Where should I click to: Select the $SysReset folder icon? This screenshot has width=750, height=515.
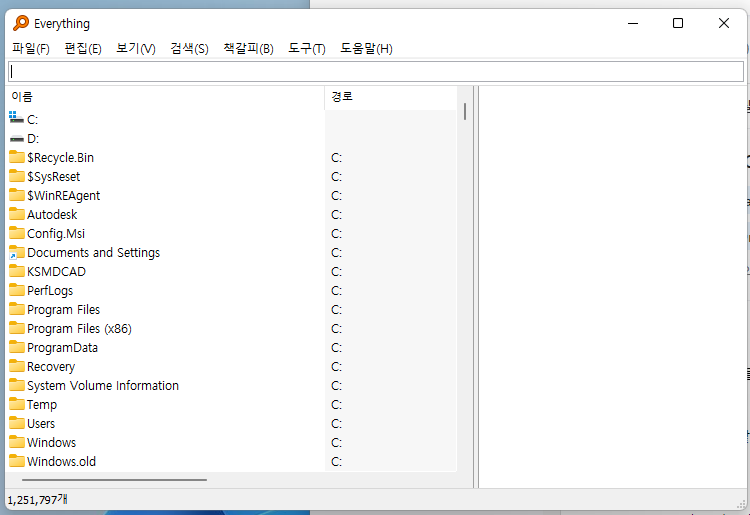point(17,176)
